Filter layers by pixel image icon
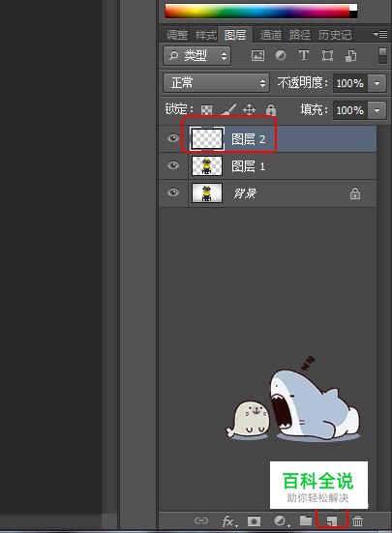Image resolution: width=392 pixels, height=533 pixels. pos(257,55)
